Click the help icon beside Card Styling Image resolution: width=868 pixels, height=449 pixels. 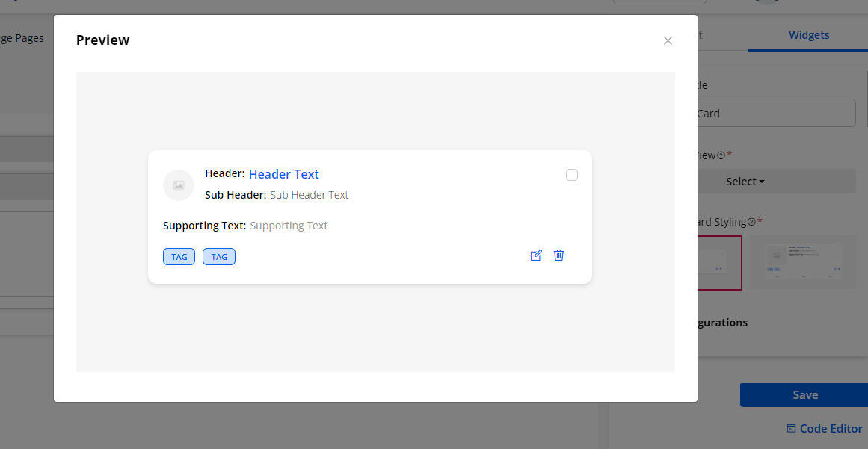pos(751,222)
